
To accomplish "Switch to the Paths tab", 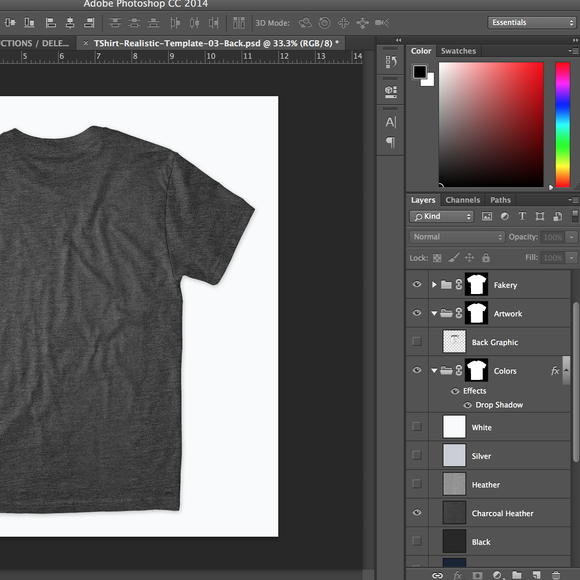I will click(x=500, y=200).
